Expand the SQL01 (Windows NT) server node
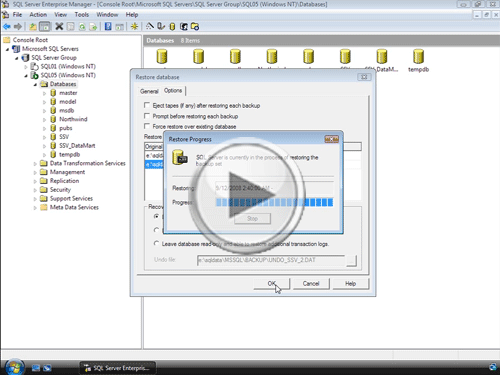Image resolution: width=500 pixels, height=375 pixels. coord(26,67)
